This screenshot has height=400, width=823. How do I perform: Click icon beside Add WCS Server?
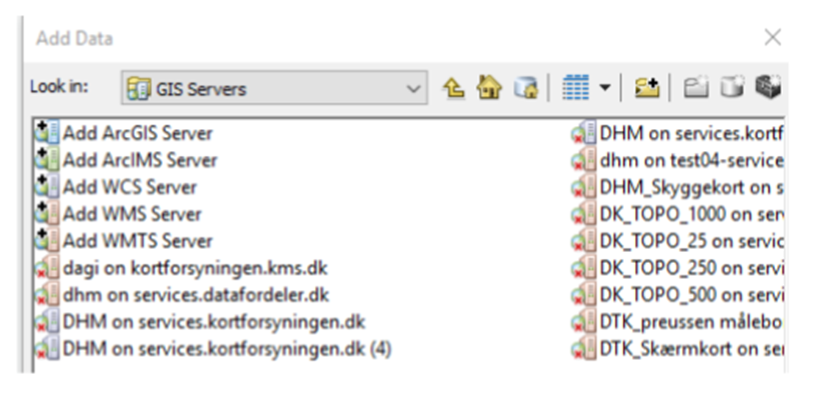(47, 186)
